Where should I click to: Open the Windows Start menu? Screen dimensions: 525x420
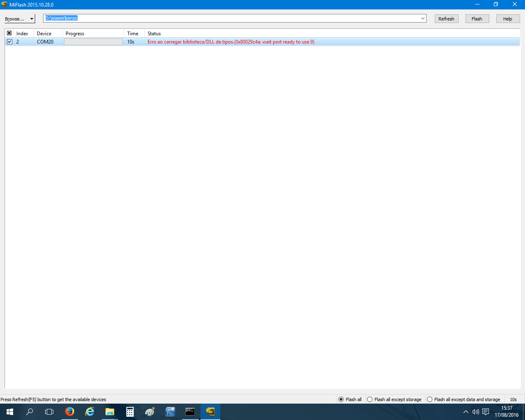pyautogui.click(x=10, y=412)
